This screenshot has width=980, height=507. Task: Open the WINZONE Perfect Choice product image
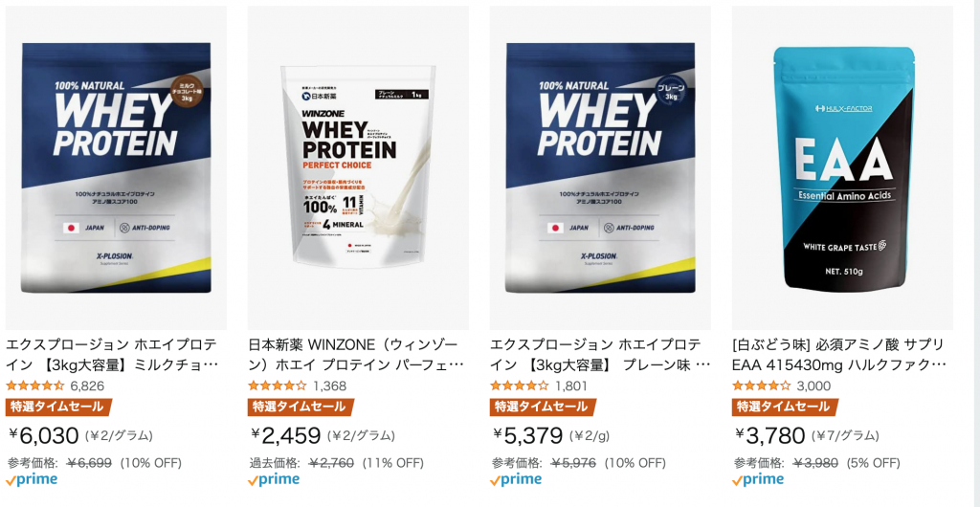(358, 168)
